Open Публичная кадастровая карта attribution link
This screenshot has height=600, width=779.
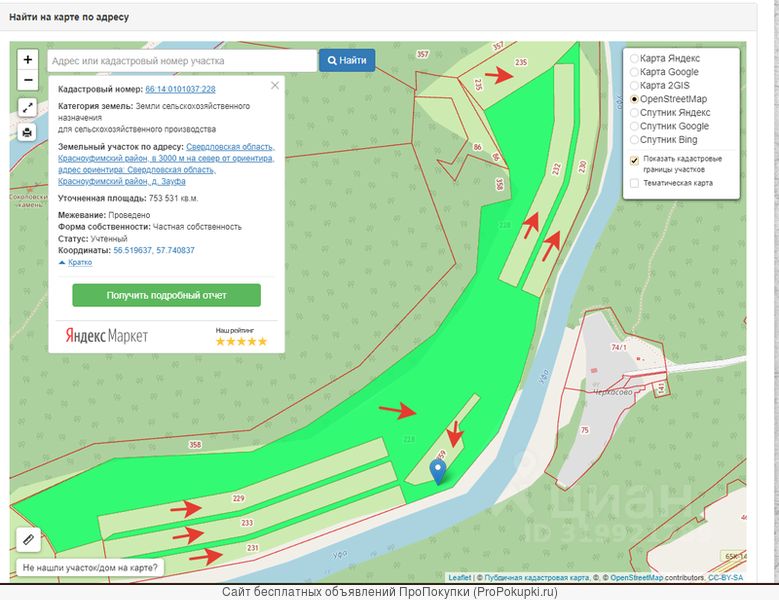[537, 578]
